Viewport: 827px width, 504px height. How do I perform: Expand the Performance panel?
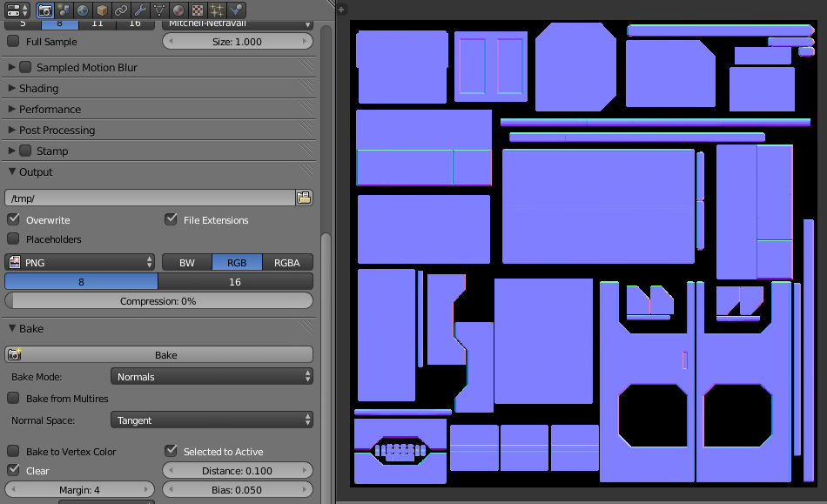tap(11, 109)
